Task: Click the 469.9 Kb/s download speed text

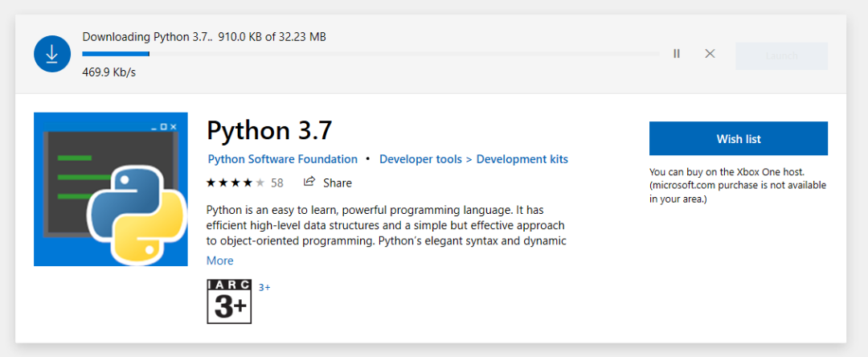Action: click(109, 73)
